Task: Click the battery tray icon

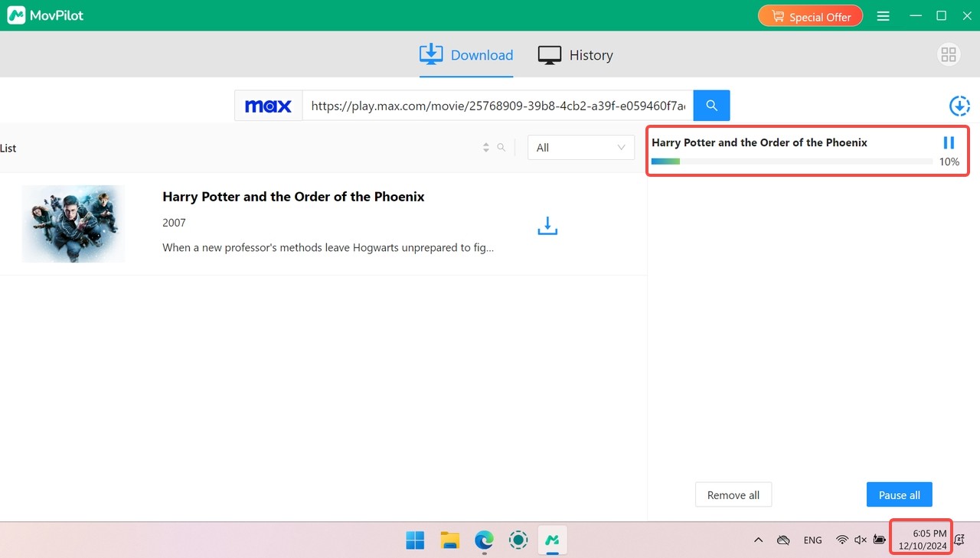Action: [x=880, y=540]
